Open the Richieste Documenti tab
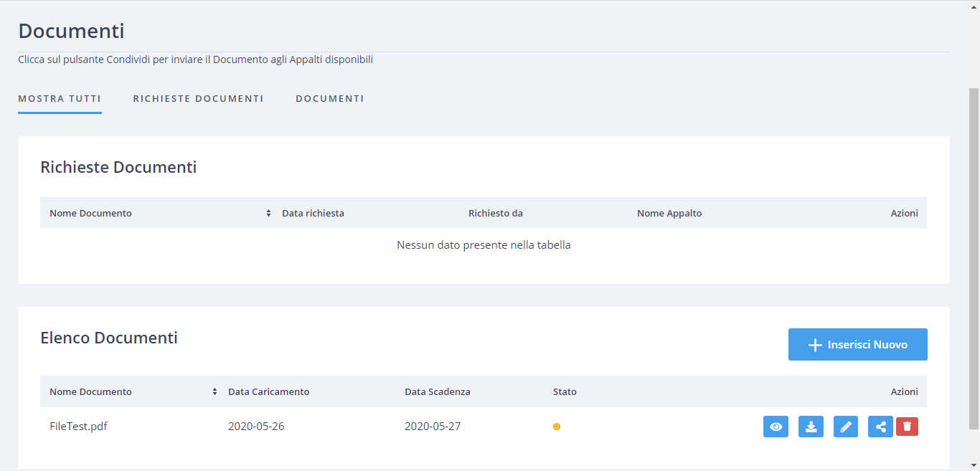980x471 pixels. 198,99
